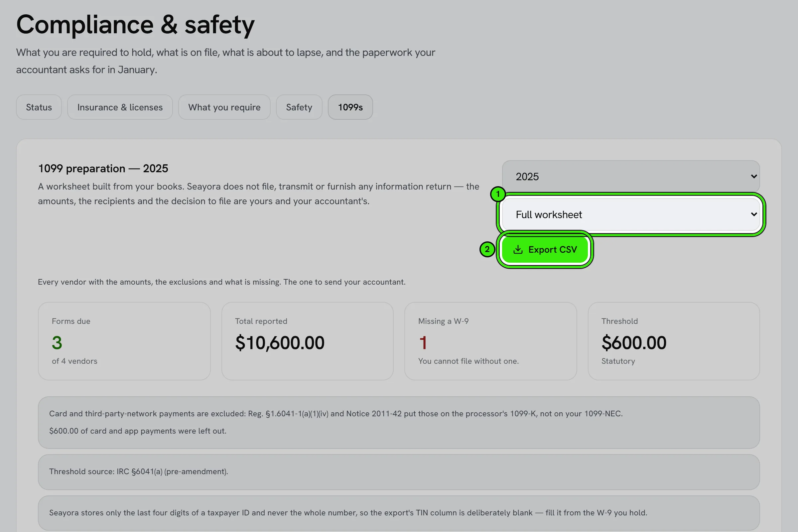Click the TIN column blank notice
The image size is (798, 532).
pyautogui.click(x=399, y=513)
